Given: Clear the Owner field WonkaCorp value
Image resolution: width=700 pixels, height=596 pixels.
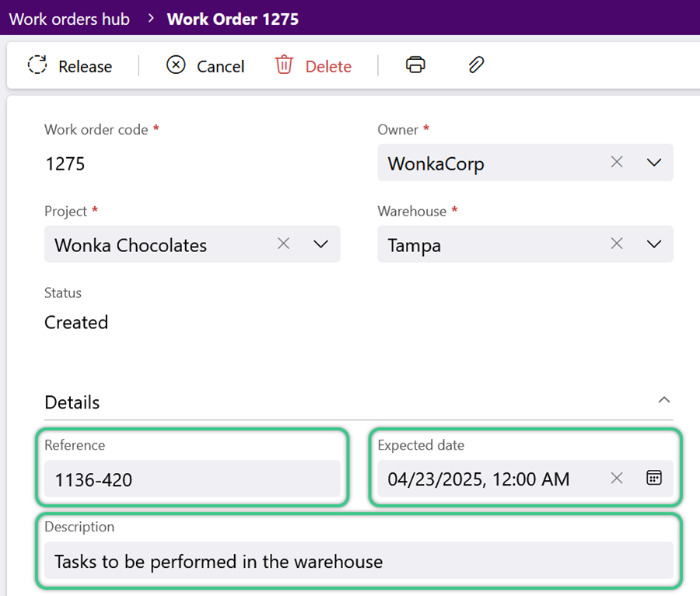Looking at the screenshot, I should click(617, 162).
